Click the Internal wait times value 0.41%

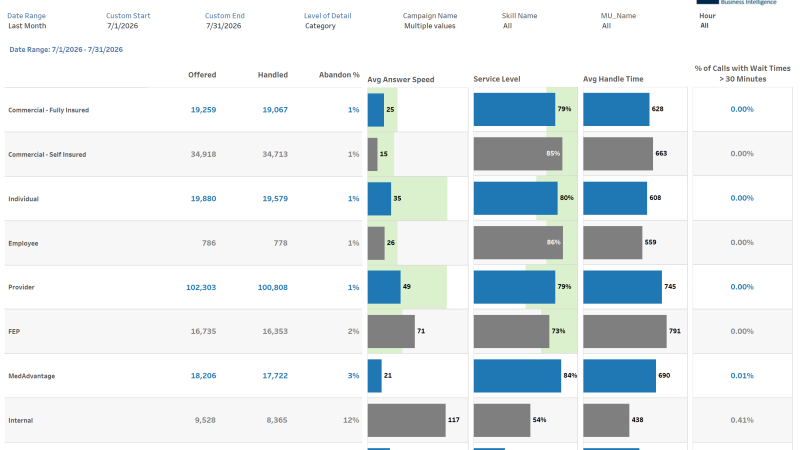[742, 420]
